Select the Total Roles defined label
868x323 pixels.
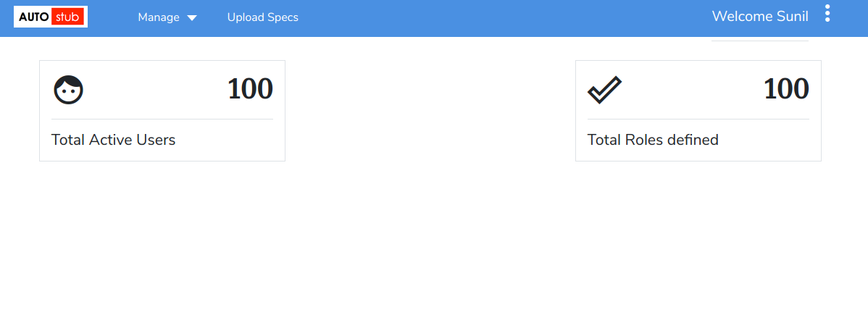[653, 140]
